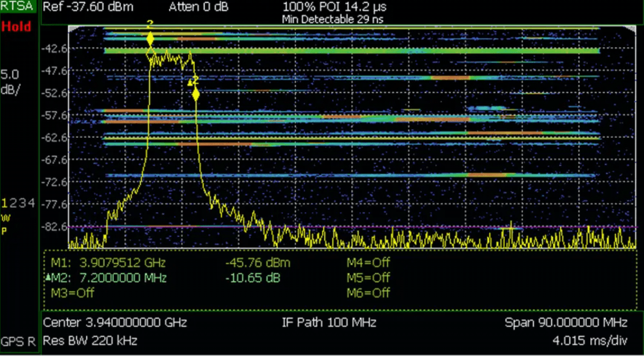Toggle marker M4 on
Viewport: 644px width, 356px height.
tap(370, 263)
